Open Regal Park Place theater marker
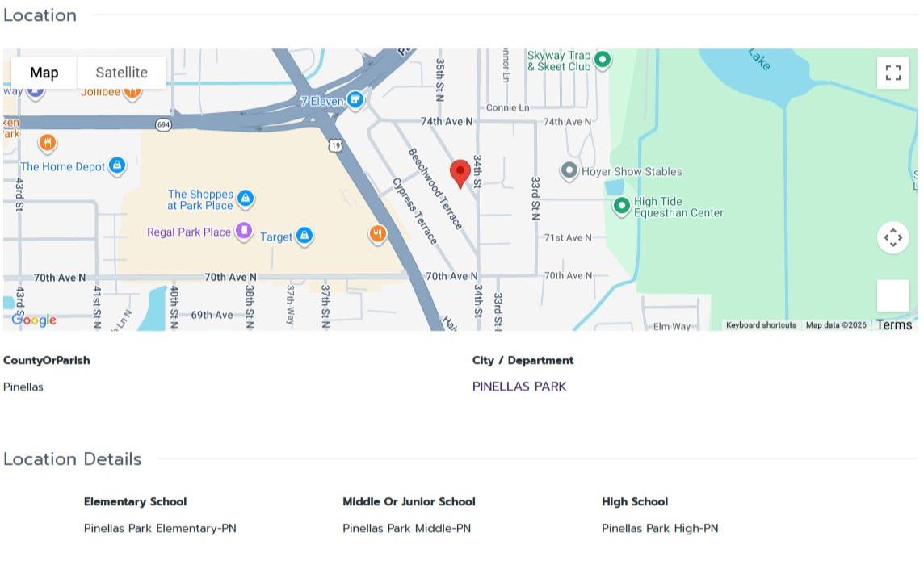 click(243, 232)
